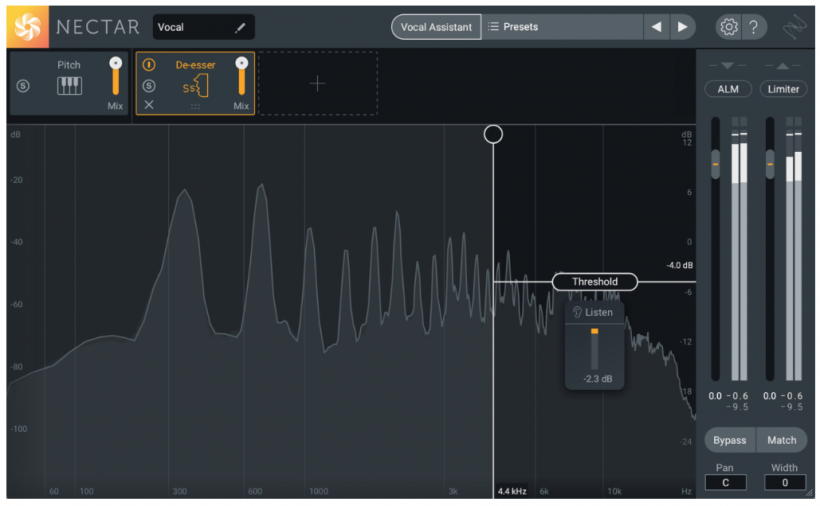Click the Match gain button
Viewport: 820px width, 506px height.
pyautogui.click(x=782, y=440)
